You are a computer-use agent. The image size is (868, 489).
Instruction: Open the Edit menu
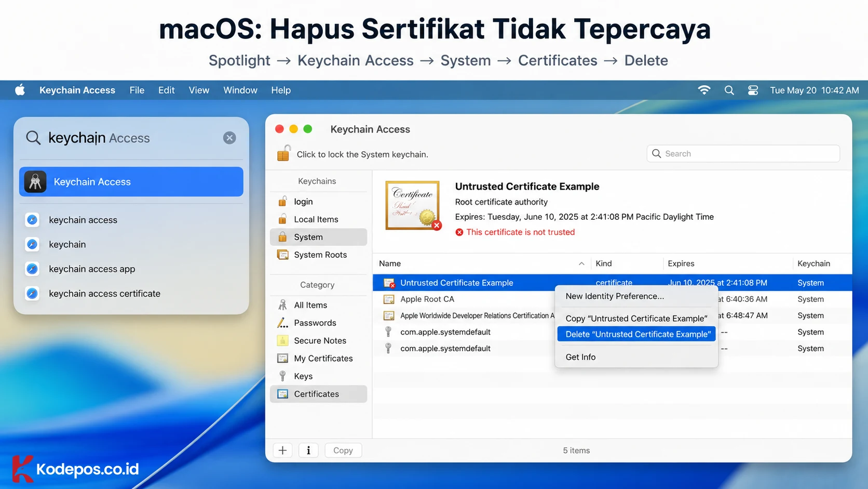coord(167,90)
